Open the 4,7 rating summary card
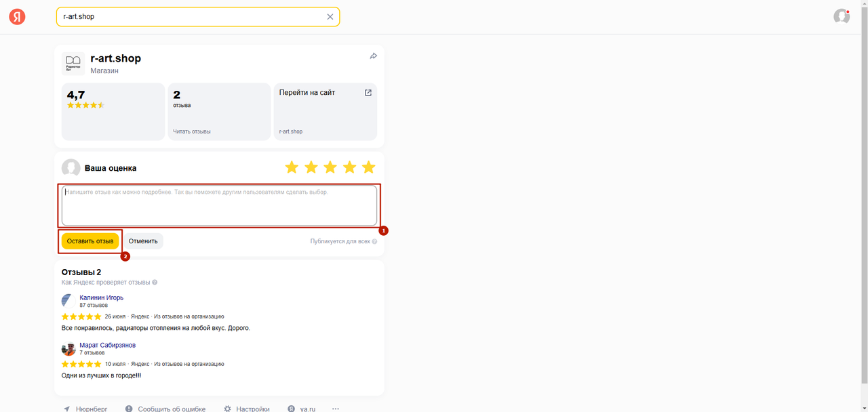868x412 pixels. coord(113,112)
